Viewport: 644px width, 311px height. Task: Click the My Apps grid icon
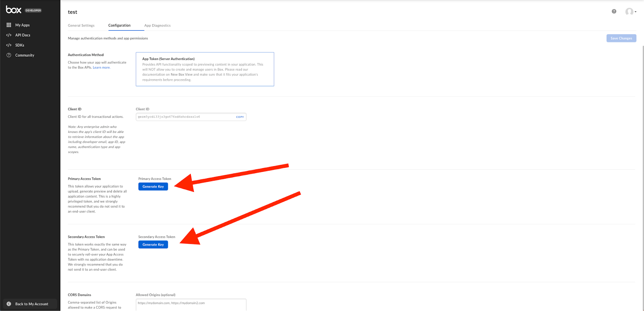pos(9,25)
